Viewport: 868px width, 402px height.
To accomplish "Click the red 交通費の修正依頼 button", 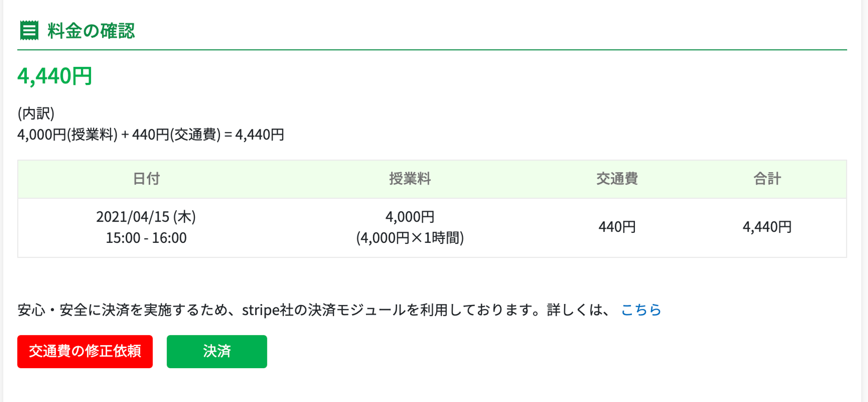I will click(85, 351).
